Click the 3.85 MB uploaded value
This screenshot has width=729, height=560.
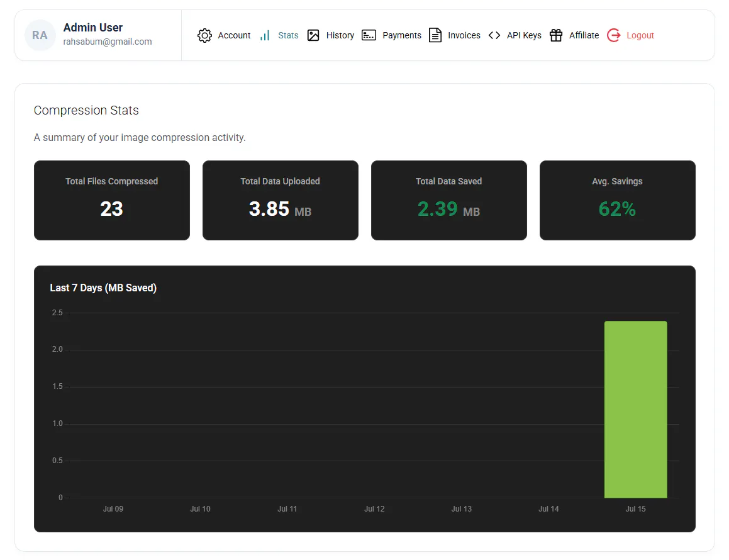[x=281, y=210]
